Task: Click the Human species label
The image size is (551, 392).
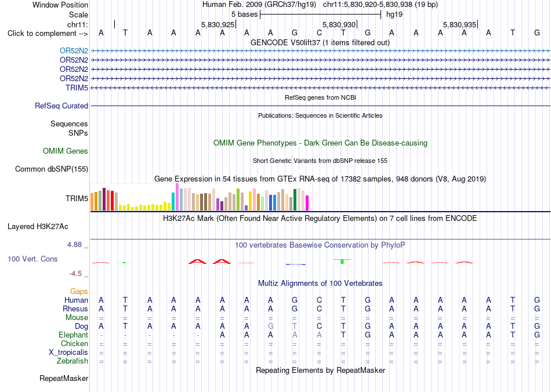Action: [76, 300]
